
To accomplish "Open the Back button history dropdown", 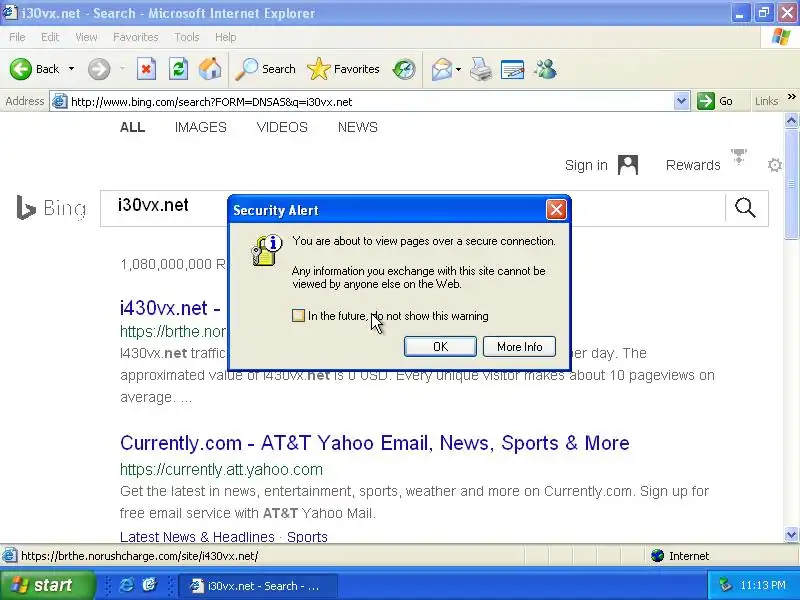I will pos(71,69).
